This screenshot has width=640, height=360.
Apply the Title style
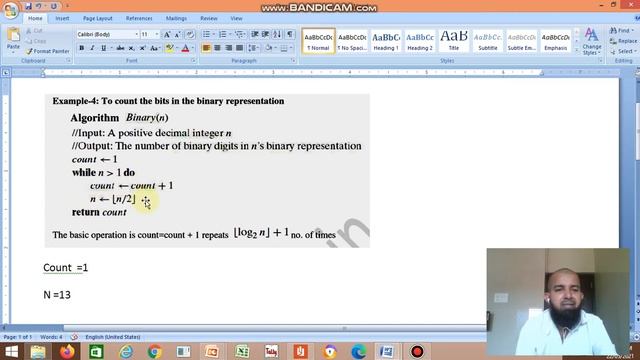click(x=454, y=41)
